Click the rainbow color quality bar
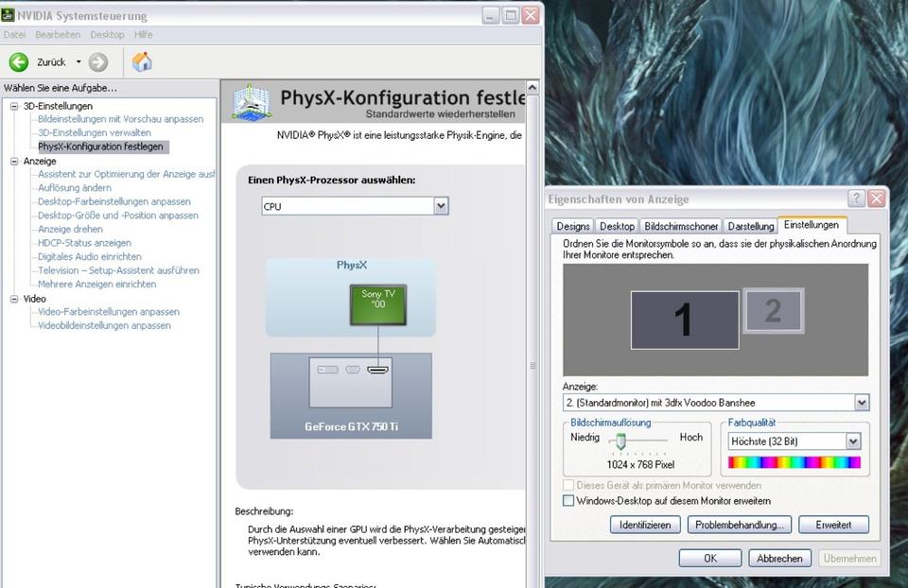Screen dimensions: 908x588 794,462
